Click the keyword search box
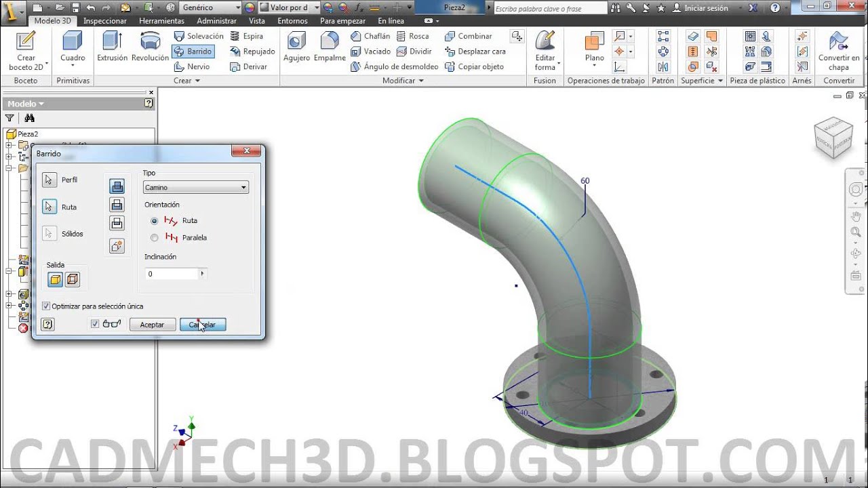Viewport: 868px width, 488px height. 549,8
